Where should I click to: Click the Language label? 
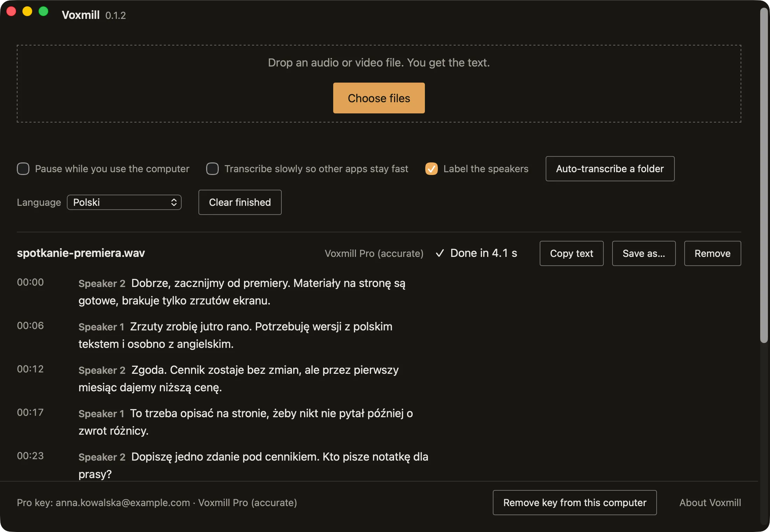click(39, 202)
